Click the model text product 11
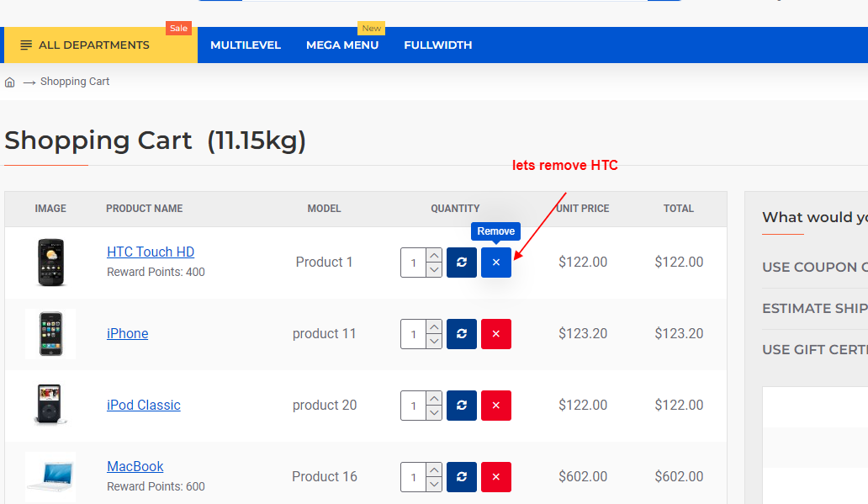 click(325, 333)
